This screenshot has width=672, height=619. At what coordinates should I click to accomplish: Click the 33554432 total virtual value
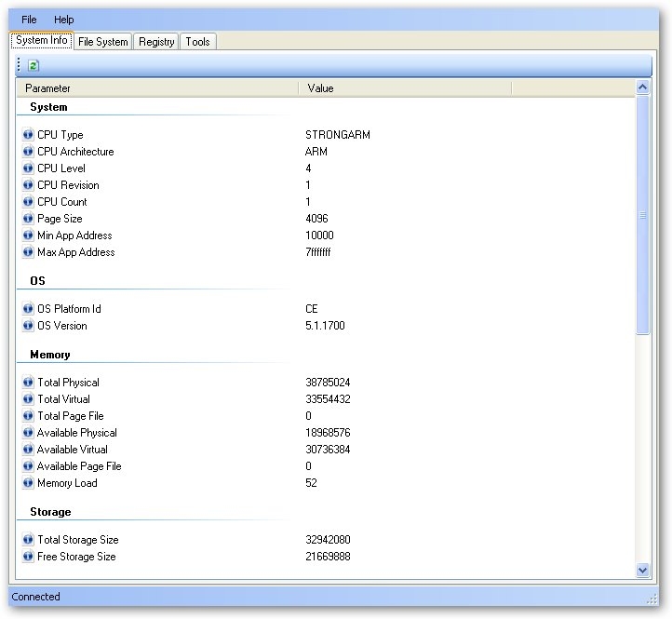(328, 398)
